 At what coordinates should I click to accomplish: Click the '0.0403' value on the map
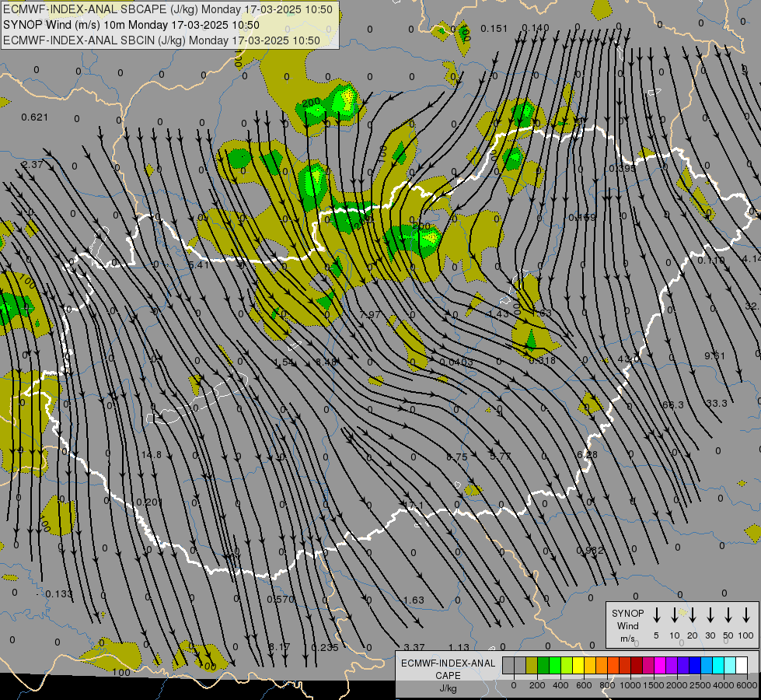[456, 362]
